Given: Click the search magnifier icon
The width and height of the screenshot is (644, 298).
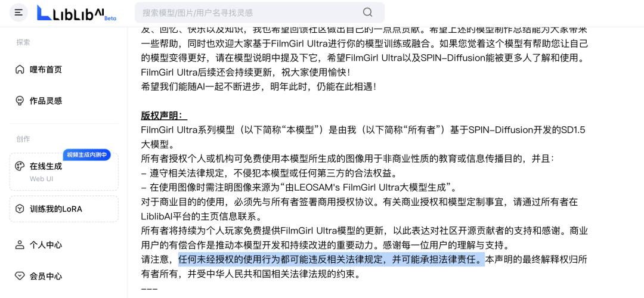Looking at the screenshot, I should click(x=367, y=13).
